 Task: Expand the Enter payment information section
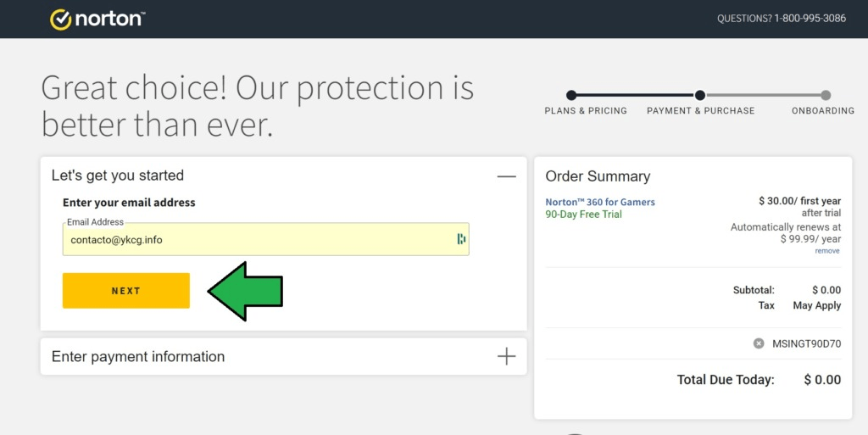(x=506, y=356)
